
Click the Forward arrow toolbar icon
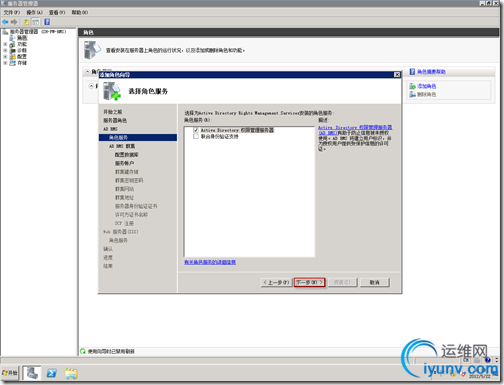click(14, 22)
